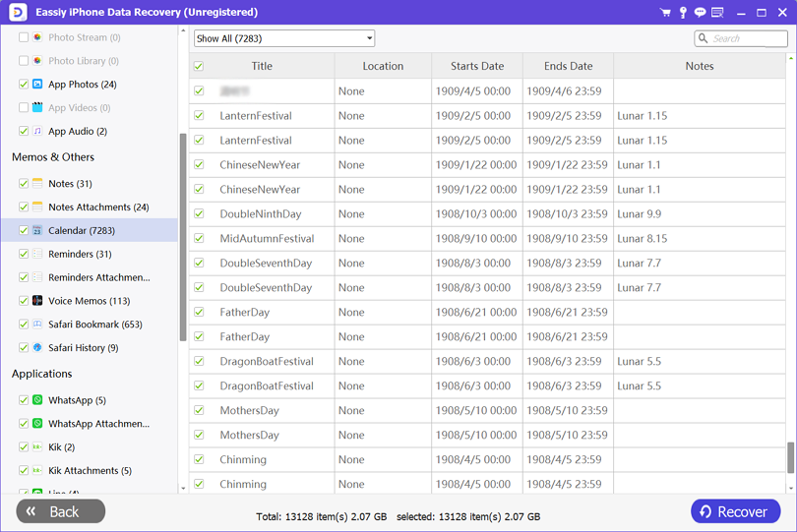The width and height of the screenshot is (797, 532).
Task: Click the Reminders Attachments icon
Action: [37, 277]
